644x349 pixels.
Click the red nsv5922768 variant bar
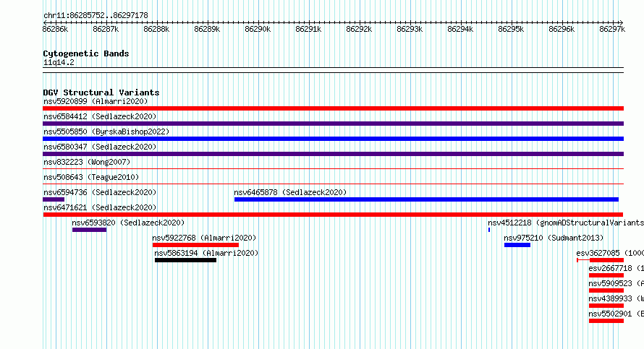click(x=195, y=245)
